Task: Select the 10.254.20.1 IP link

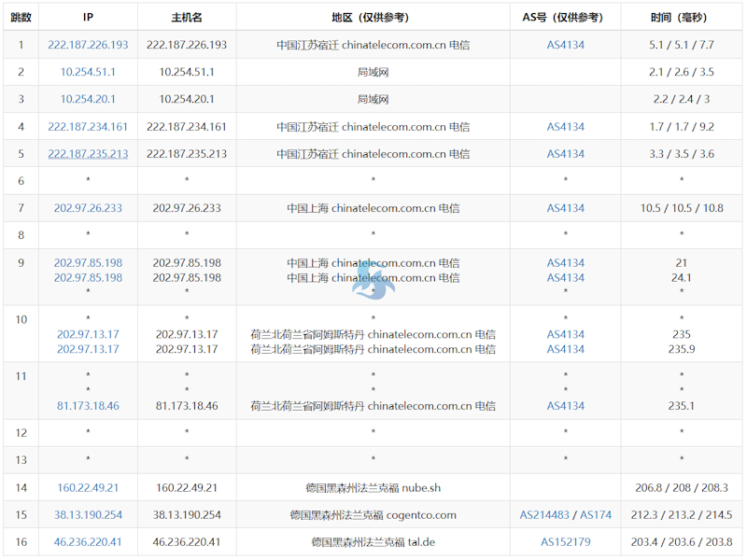Action: coord(88,99)
